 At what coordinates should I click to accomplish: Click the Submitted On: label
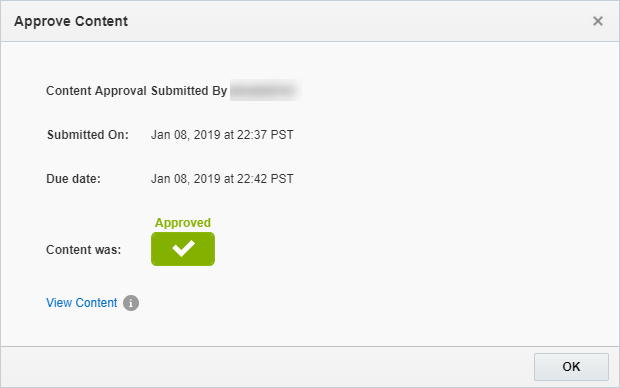click(88, 134)
